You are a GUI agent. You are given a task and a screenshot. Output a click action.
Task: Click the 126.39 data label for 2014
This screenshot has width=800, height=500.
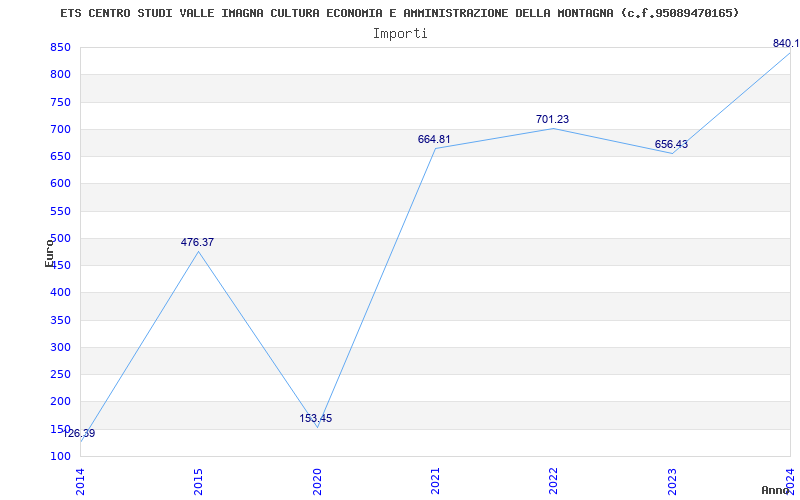click(79, 434)
